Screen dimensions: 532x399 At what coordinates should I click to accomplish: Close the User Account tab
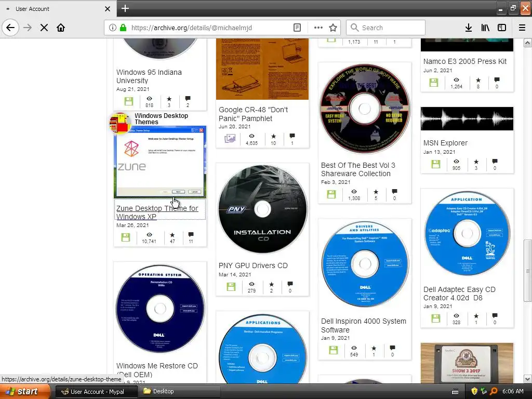[x=108, y=9]
